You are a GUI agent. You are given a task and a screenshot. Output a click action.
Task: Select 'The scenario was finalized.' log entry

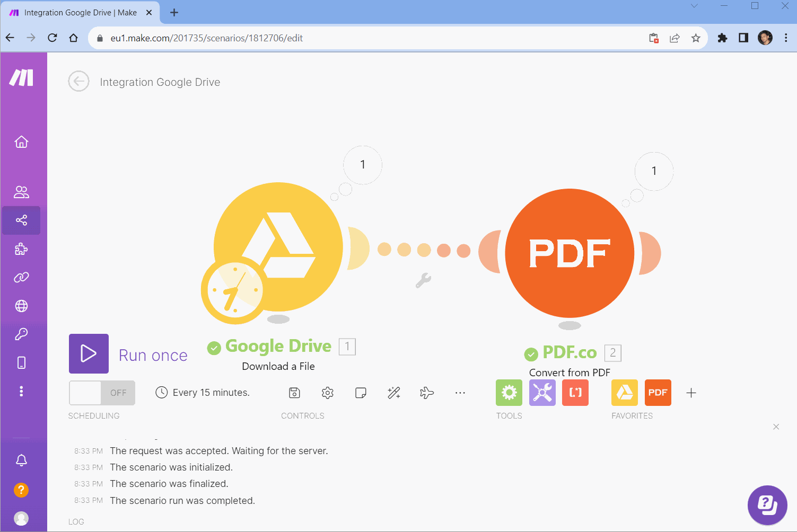coord(169,484)
